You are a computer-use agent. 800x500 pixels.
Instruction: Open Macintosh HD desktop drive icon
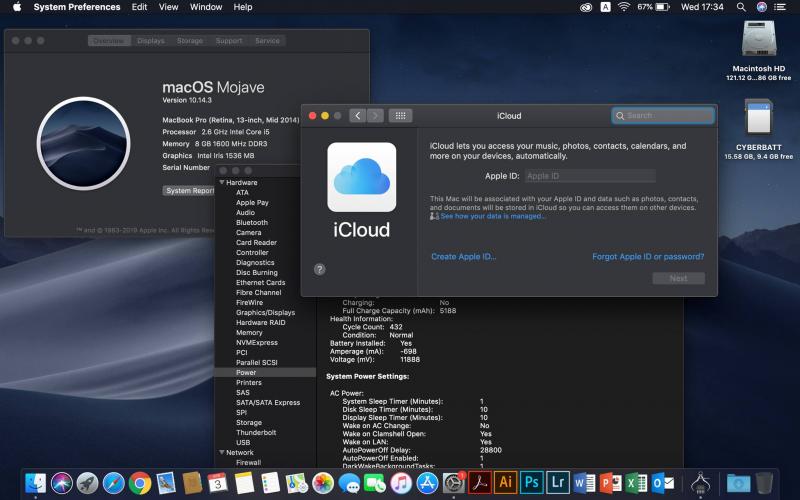[759, 40]
